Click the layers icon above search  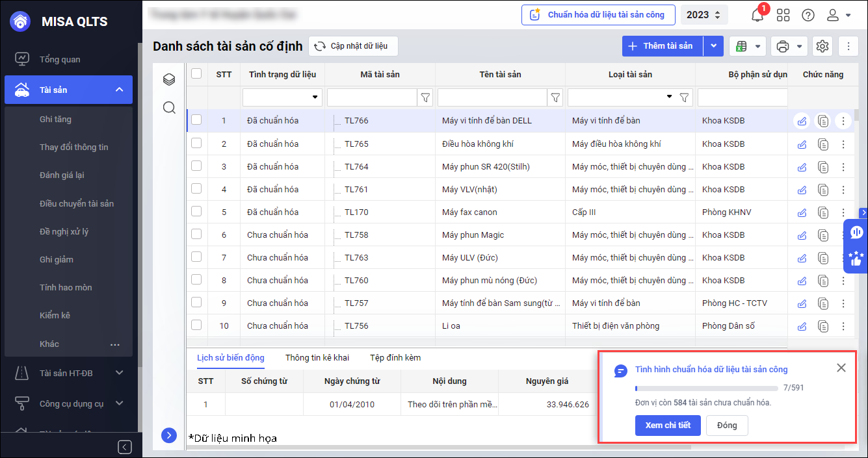pyautogui.click(x=169, y=79)
